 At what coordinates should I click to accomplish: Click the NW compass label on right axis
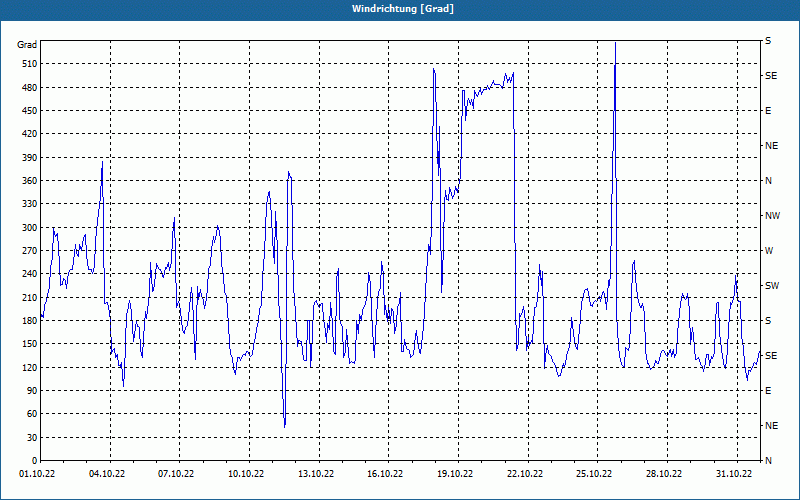click(772, 216)
